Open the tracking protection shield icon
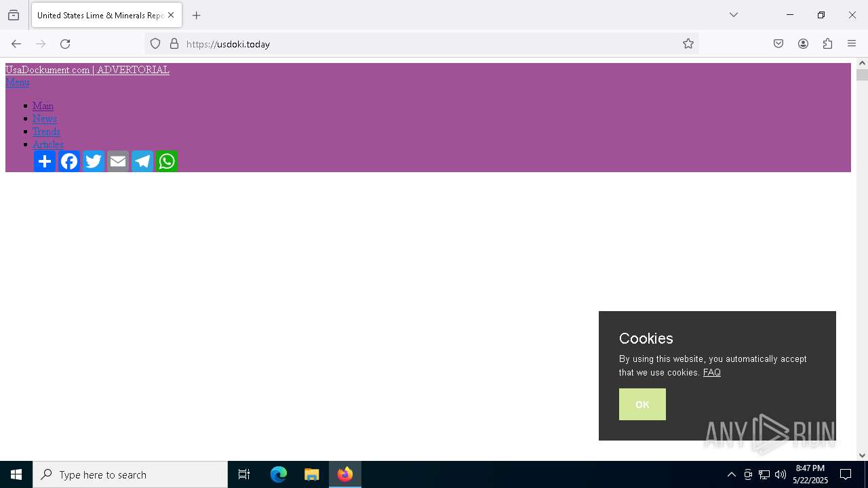 155,44
